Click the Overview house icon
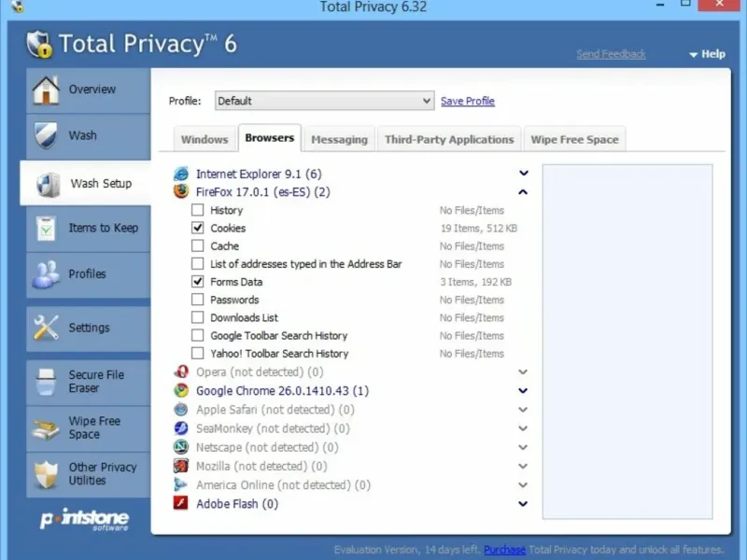Viewport: 747px width, 560px height. [46, 90]
